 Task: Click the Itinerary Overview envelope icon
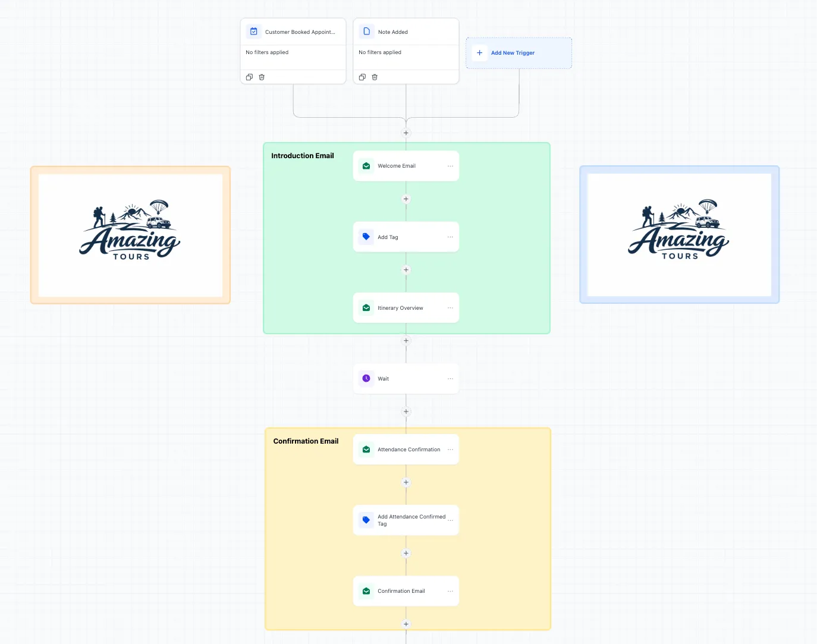coord(366,307)
